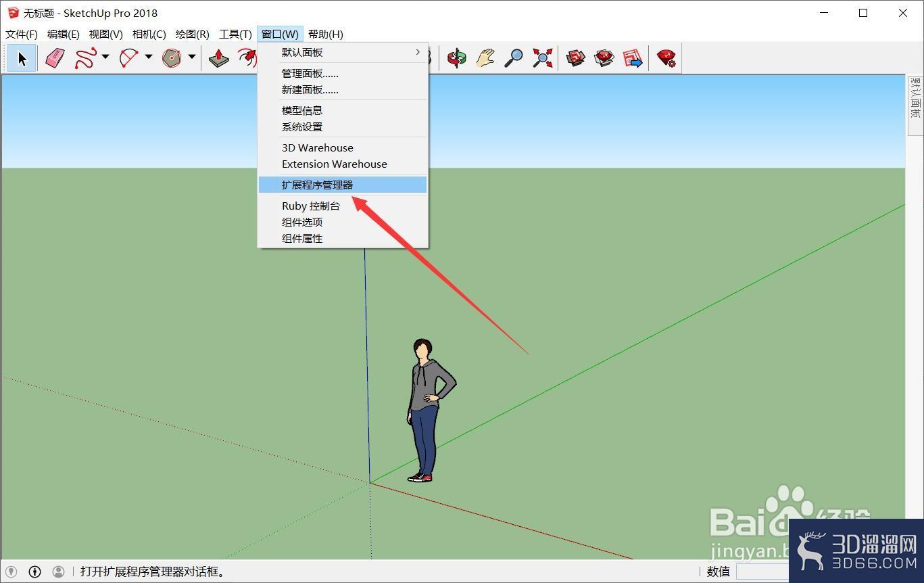Select the Eraser tool
The height and width of the screenshot is (583, 924).
(55, 58)
